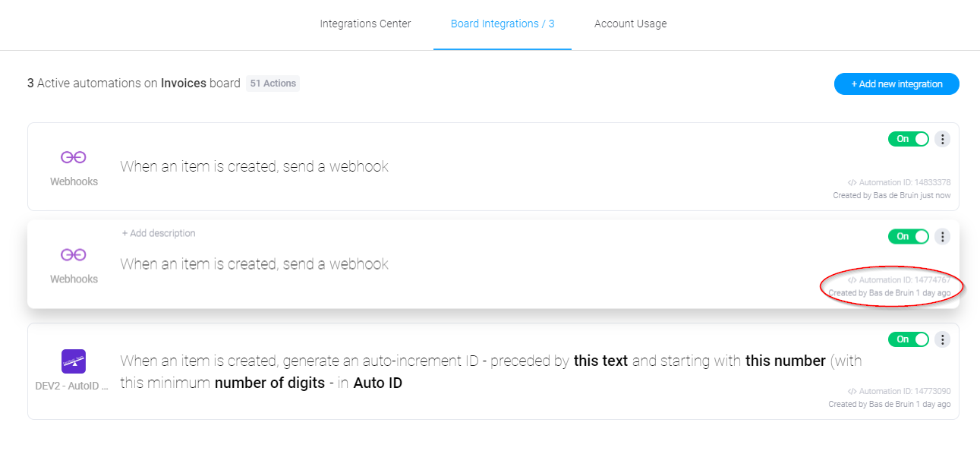
Task: Turn off the second webhook automation toggle
Action: point(909,237)
